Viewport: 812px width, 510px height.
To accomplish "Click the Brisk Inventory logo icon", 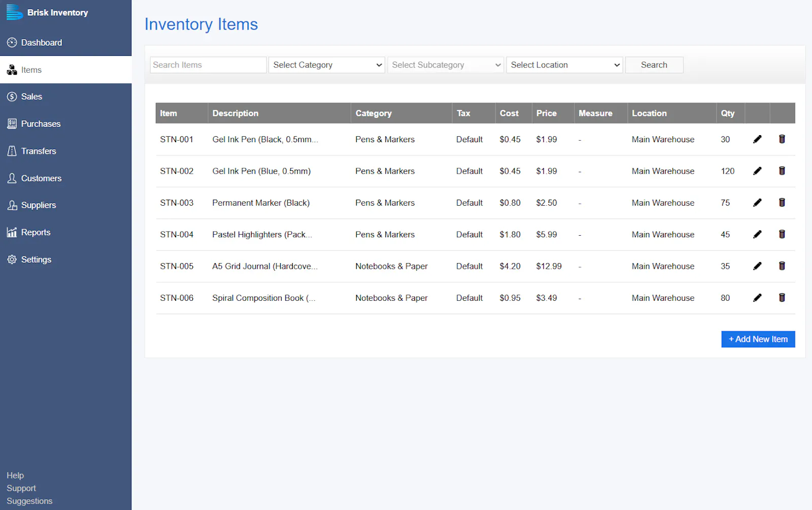I will point(14,12).
